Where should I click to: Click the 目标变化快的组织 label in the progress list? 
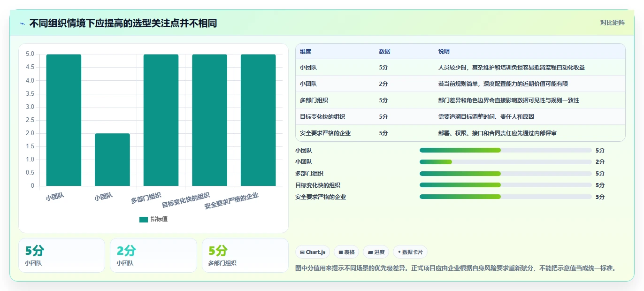click(x=318, y=185)
